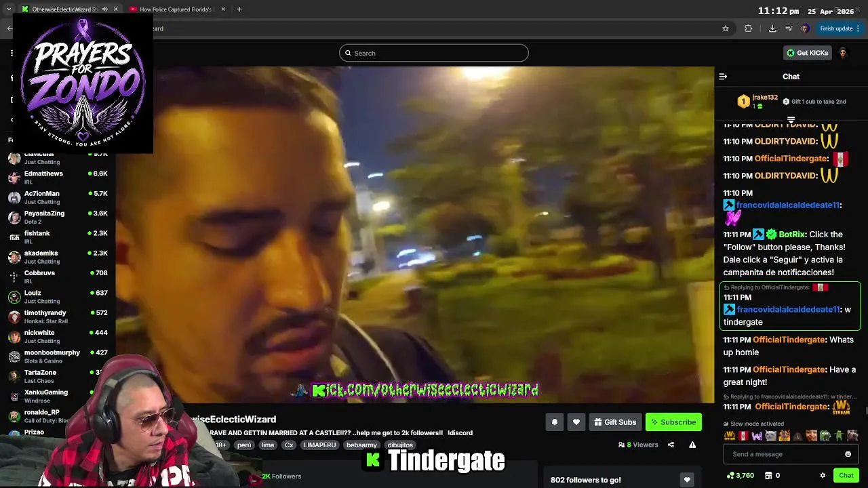Open chat settings gear icon

(x=823, y=476)
